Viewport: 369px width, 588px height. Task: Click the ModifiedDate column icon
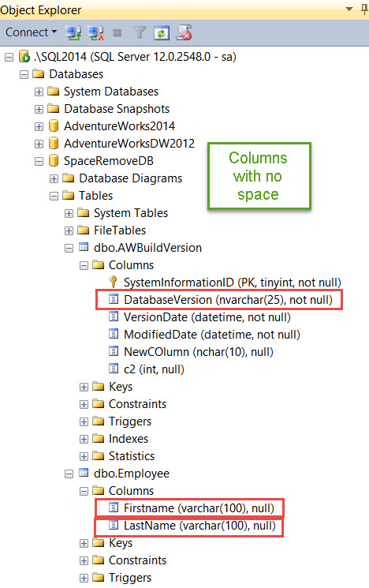114,334
